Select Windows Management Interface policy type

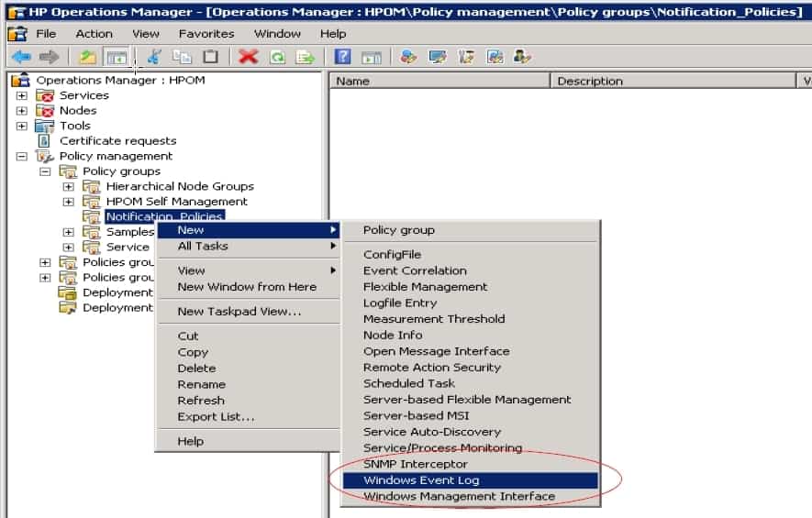pyautogui.click(x=470, y=496)
